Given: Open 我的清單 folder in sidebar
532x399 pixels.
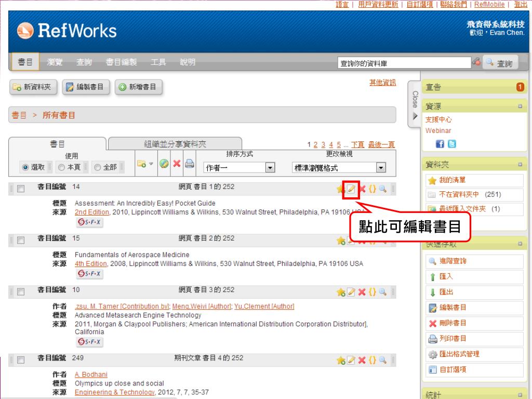Looking at the screenshot, I should (474, 180).
